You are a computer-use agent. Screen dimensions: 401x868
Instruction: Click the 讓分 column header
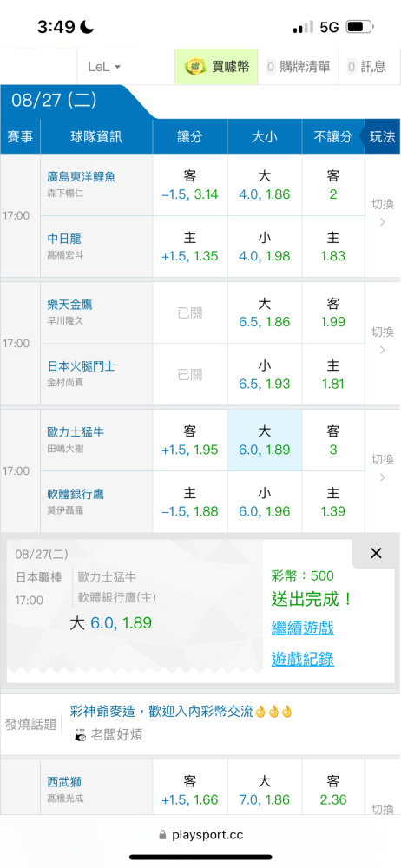tap(190, 137)
